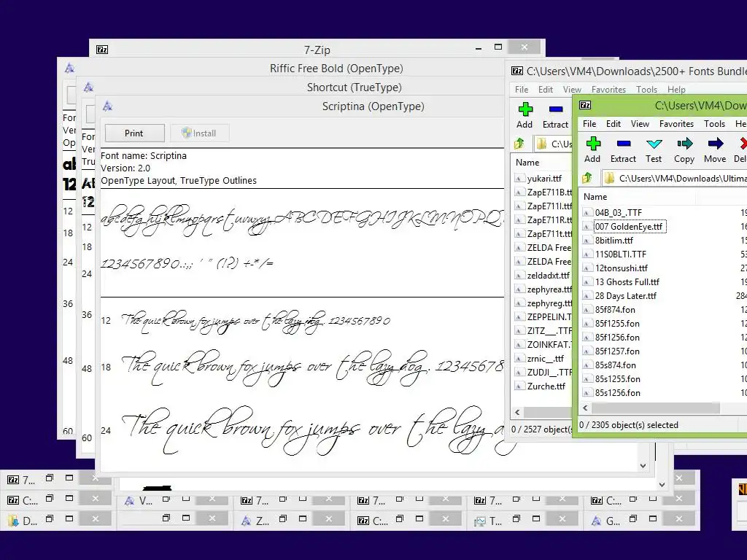
Task: Click the folder icon of minimized D... window
Action: pyautogui.click(x=13, y=521)
